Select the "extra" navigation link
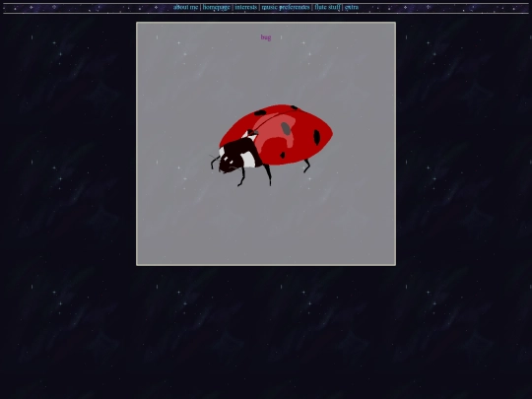Viewport: 532px width, 399px height. click(x=352, y=7)
